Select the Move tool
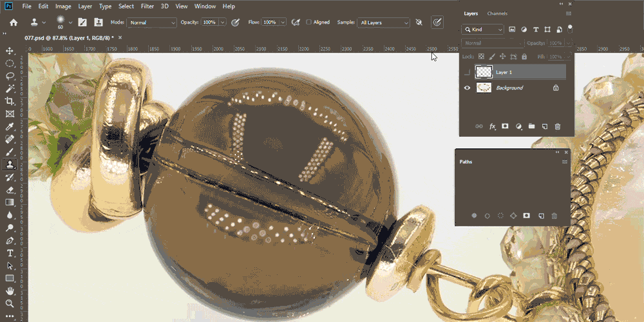 point(10,51)
